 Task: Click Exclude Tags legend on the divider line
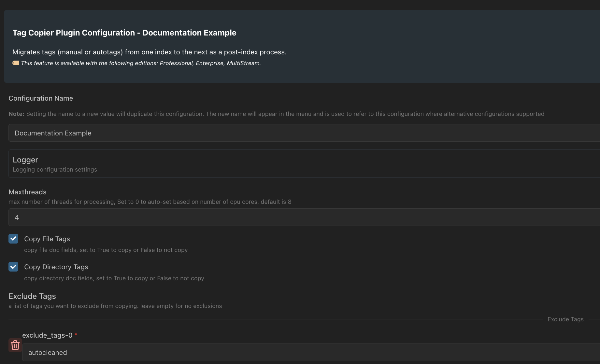(565, 319)
